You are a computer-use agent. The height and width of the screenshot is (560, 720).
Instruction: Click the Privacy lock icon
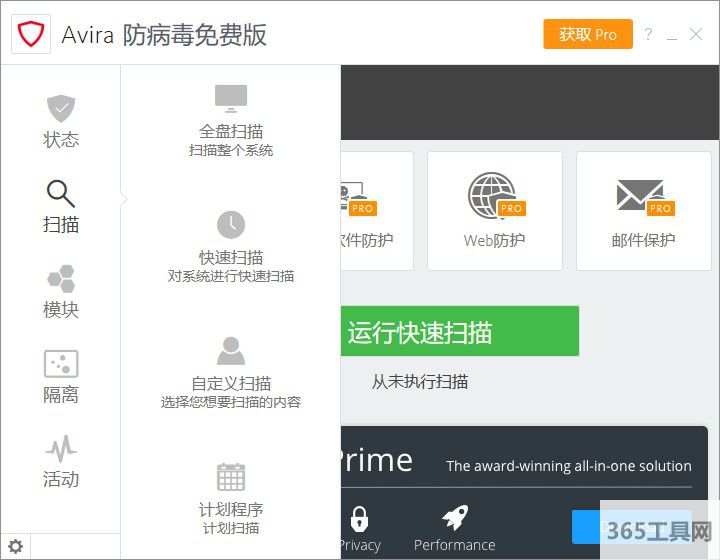click(x=359, y=519)
